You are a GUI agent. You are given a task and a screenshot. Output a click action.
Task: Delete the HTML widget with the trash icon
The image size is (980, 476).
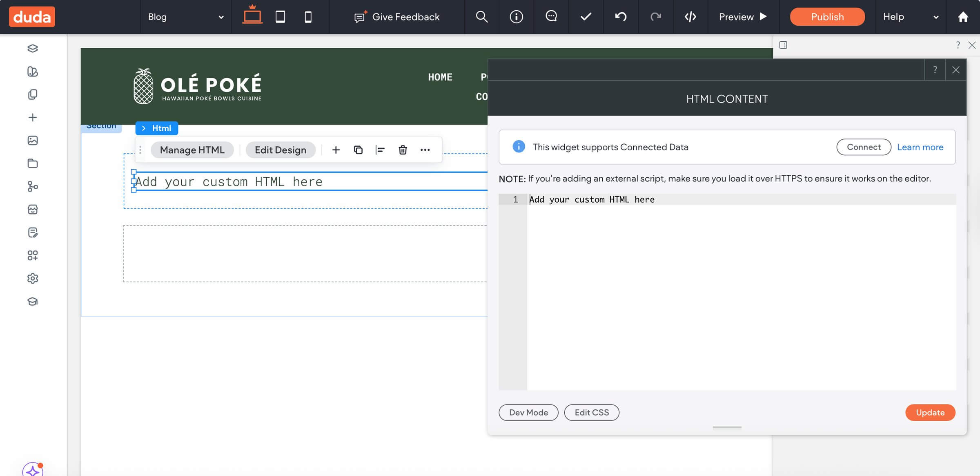403,150
